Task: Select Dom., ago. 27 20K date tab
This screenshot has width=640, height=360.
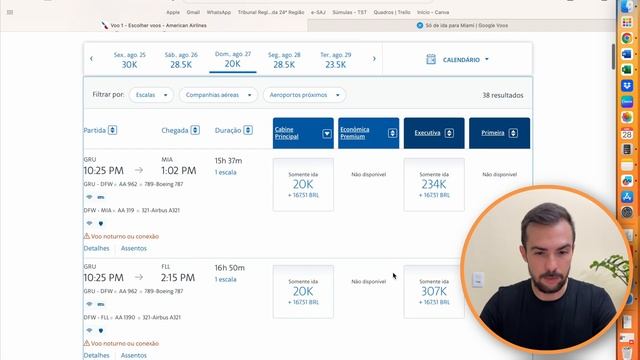Action: [233, 60]
